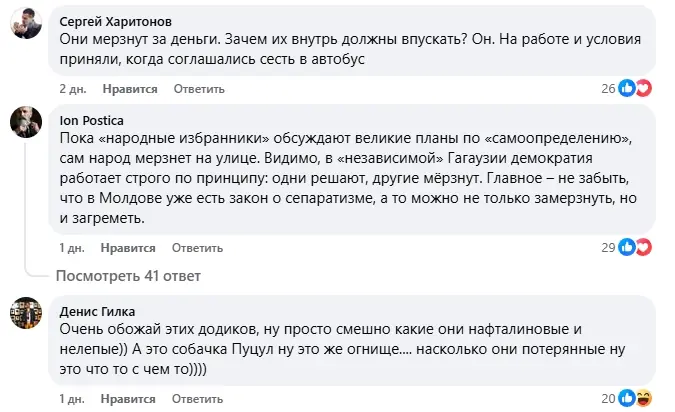Click Нравится under Ion Postica's comment

128,248
